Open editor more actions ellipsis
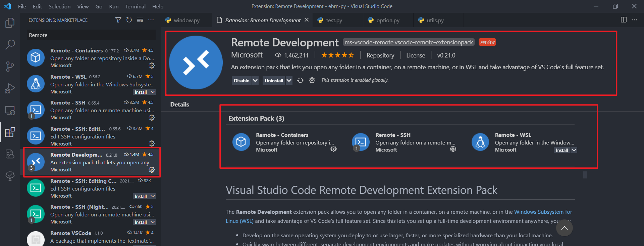The width and height of the screenshot is (644, 246). click(x=634, y=20)
